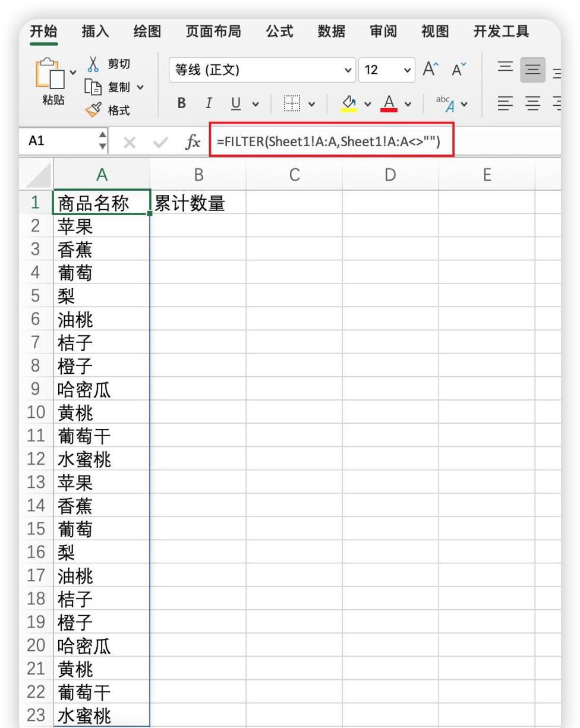Open the paste options dropdown arrow
The height and width of the screenshot is (728, 580).
74,72
